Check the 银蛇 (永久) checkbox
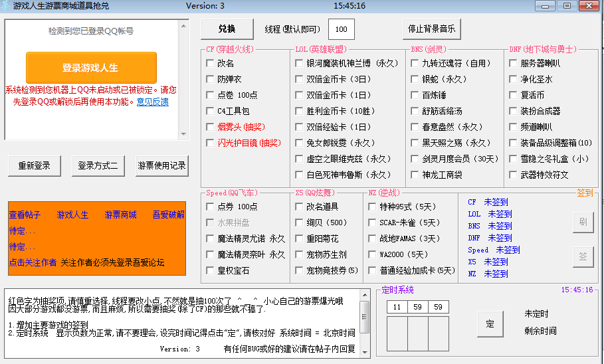The height and width of the screenshot is (364, 604). click(415, 79)
